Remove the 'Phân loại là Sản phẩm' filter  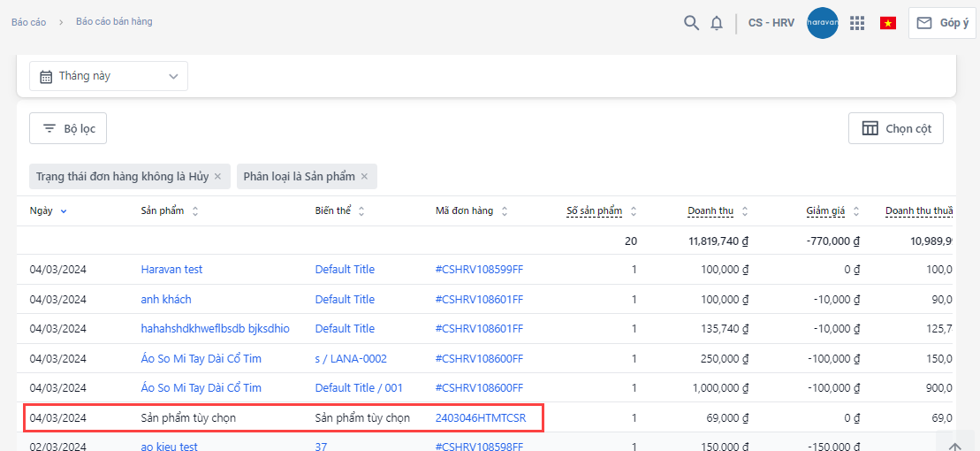[364, 177]
